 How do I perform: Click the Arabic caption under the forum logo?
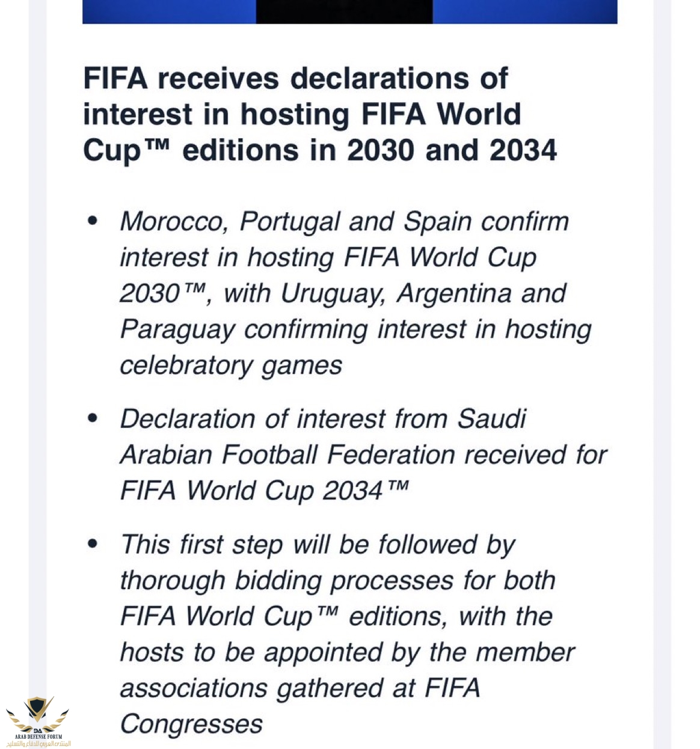(38, 744)
